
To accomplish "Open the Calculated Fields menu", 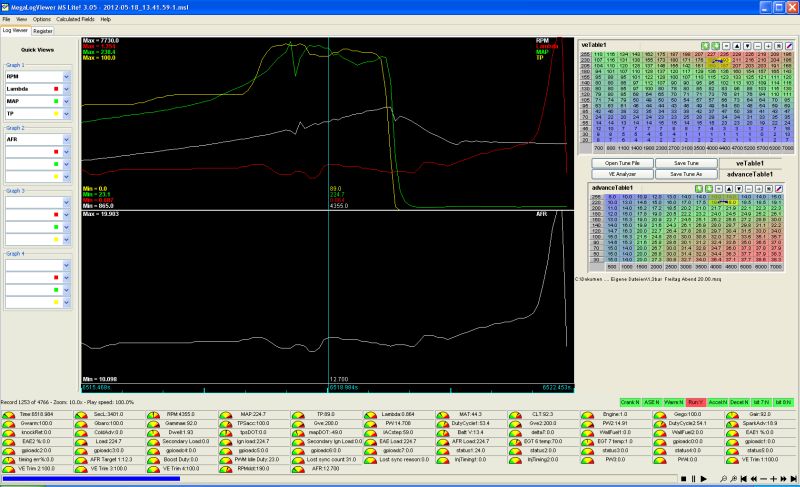I will tap(77, 19).
